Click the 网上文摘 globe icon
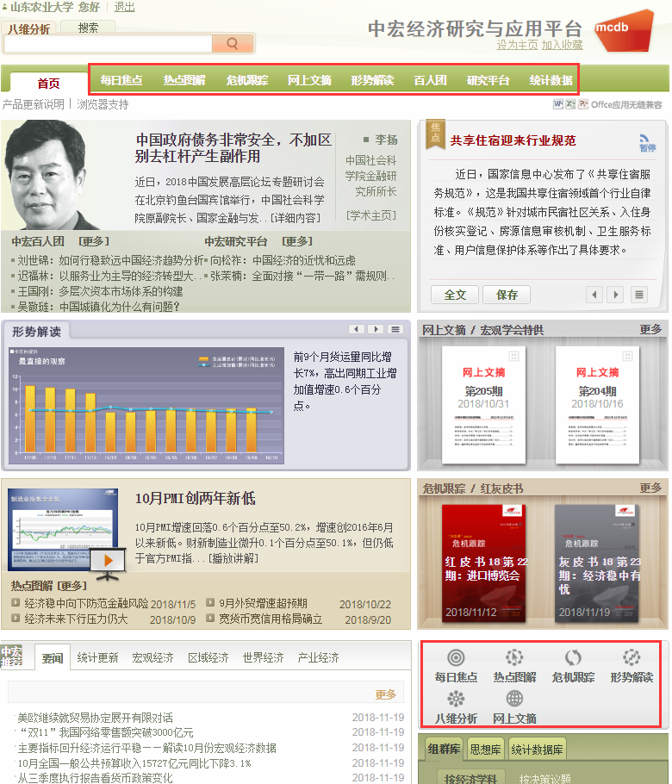Image resolution: width=672 pixels, height=784 pixels. (514, 699)
